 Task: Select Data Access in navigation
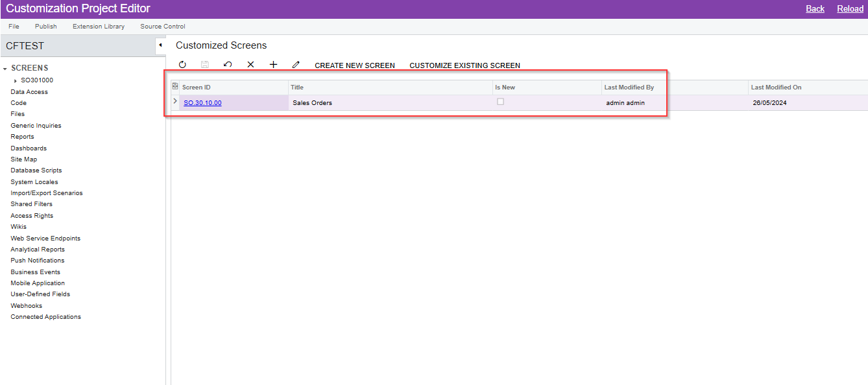(29, 92)
